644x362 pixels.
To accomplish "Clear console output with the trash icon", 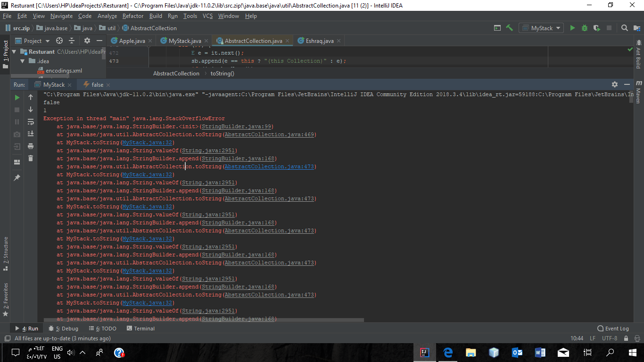I will 31,158.
